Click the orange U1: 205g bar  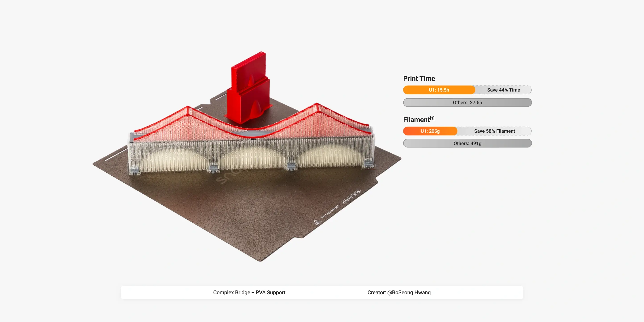pos(430,131)
